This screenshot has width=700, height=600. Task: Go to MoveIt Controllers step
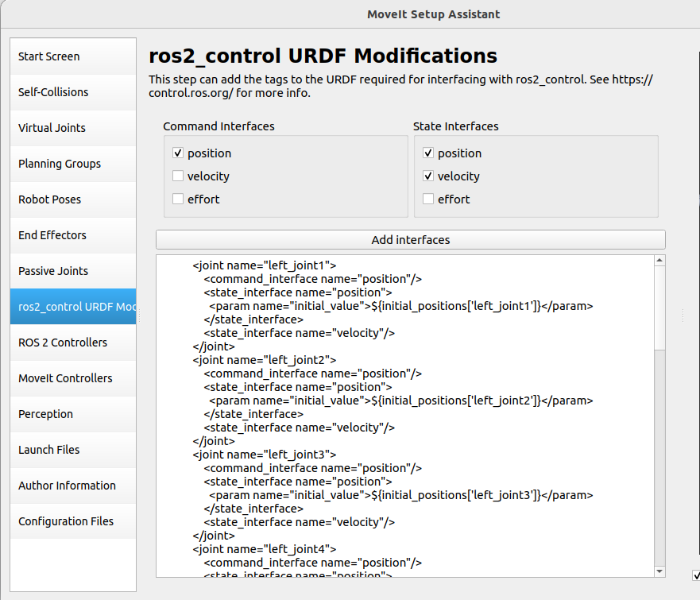click(x=73, y=377)
